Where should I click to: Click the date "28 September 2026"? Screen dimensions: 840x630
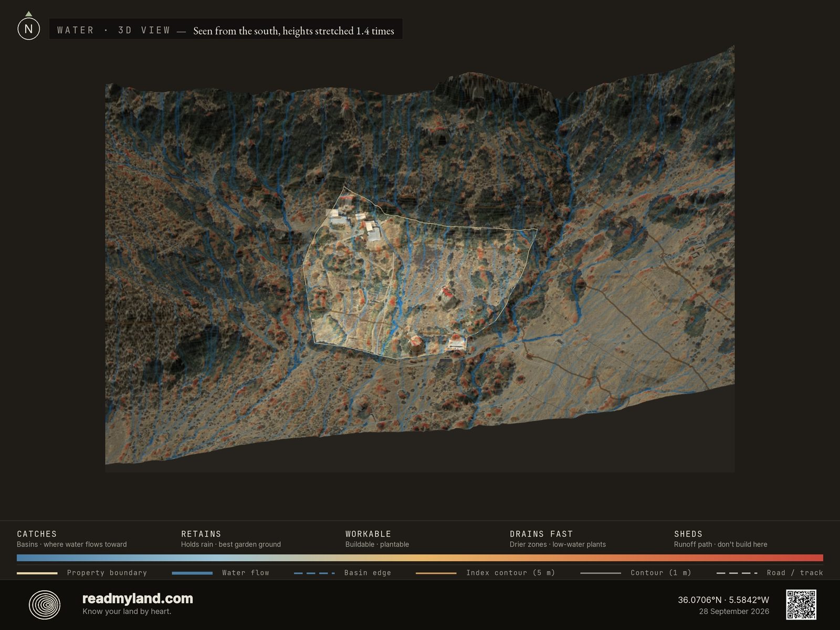[x=734, y=611]
